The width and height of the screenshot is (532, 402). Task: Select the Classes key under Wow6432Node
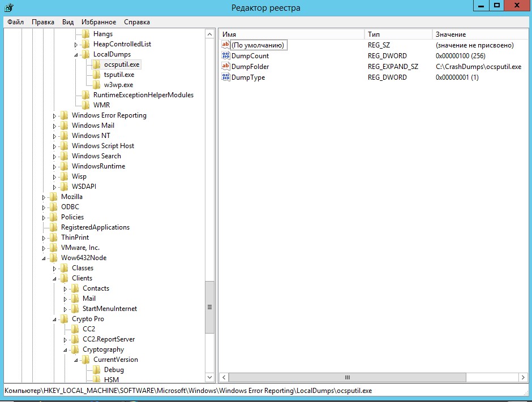[x=83, y=268]
